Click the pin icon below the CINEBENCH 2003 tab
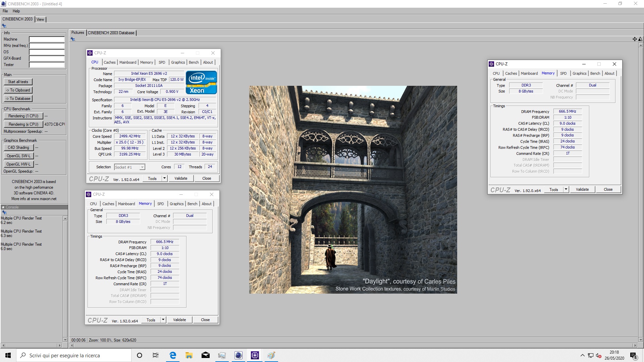 point(4,26)
